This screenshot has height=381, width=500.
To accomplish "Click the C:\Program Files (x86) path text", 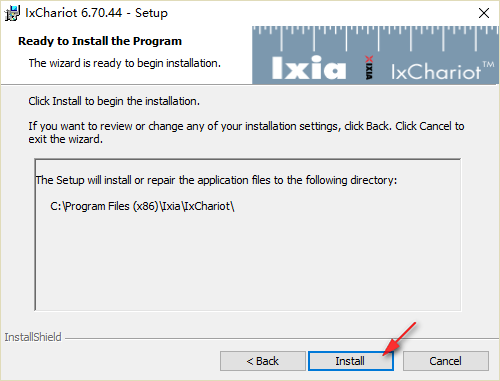I will pos(142,206).
